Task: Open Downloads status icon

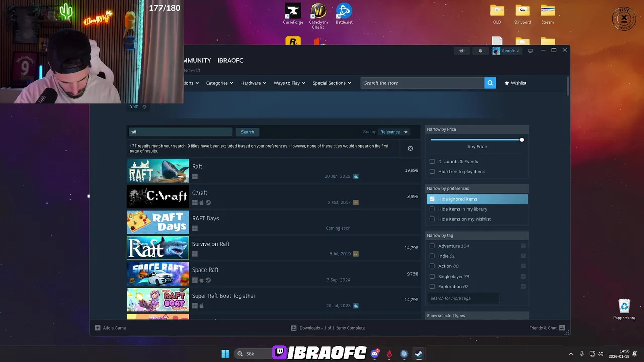Action: 294,328
